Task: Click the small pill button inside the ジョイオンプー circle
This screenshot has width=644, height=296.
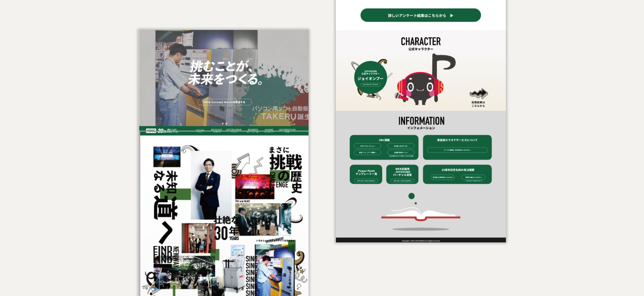Action: coord(370,85)
